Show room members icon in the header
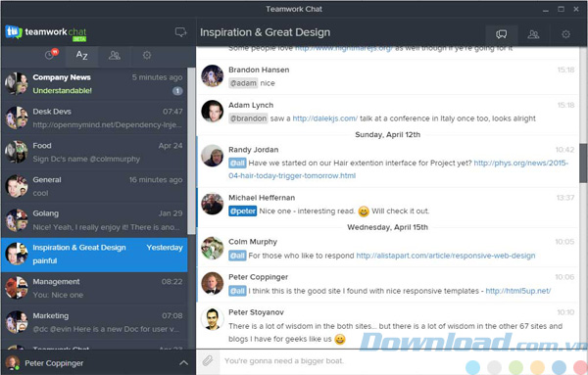 tap(533, 34)
